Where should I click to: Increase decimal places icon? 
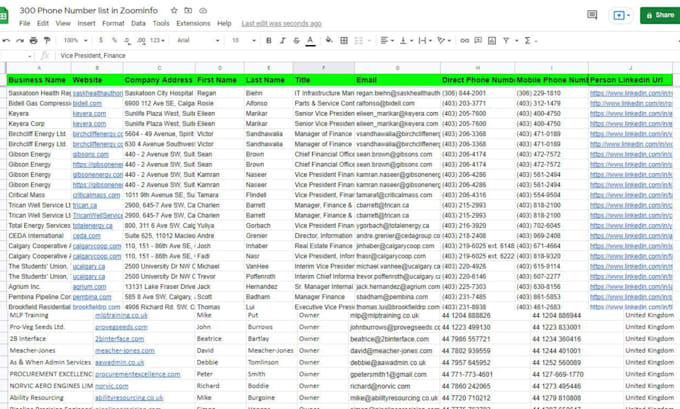(141, 40)
